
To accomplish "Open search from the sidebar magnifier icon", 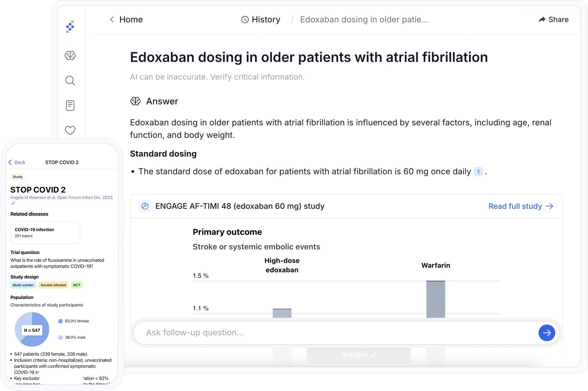I will tap(70, 80).
